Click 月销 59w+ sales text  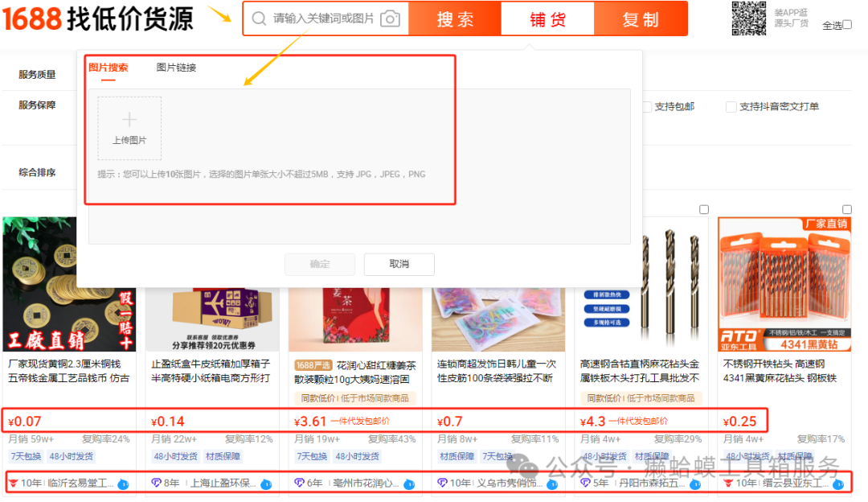click(31, 438)
